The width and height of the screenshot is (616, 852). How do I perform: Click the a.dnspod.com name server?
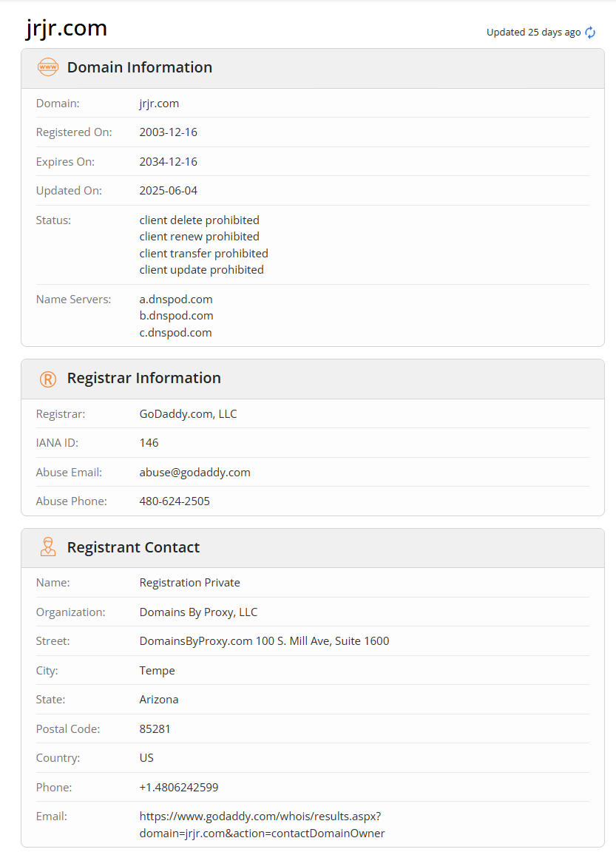click(176, 299)
